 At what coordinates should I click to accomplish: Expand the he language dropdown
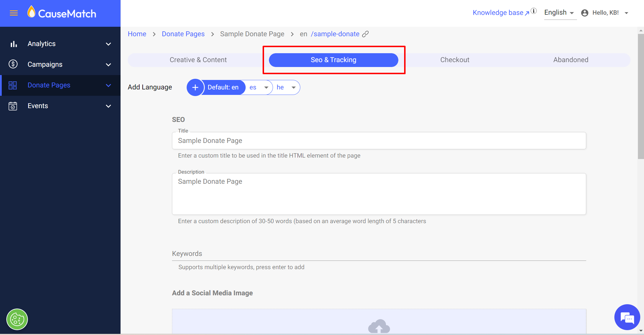click(293, 87)
